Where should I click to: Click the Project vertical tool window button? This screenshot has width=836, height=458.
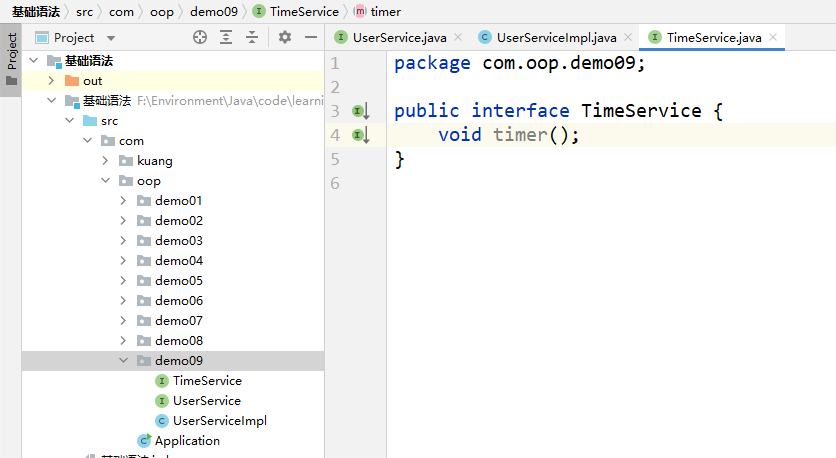(11, 59)
